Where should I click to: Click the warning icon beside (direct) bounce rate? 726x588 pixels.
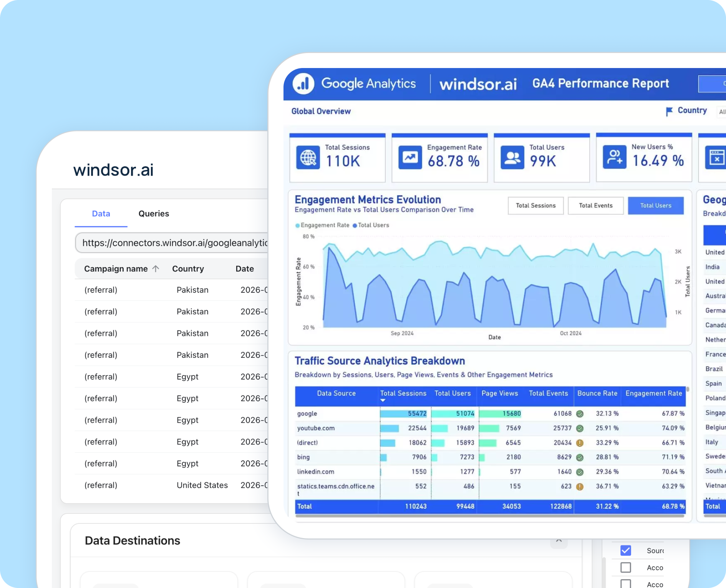(580, 443)
